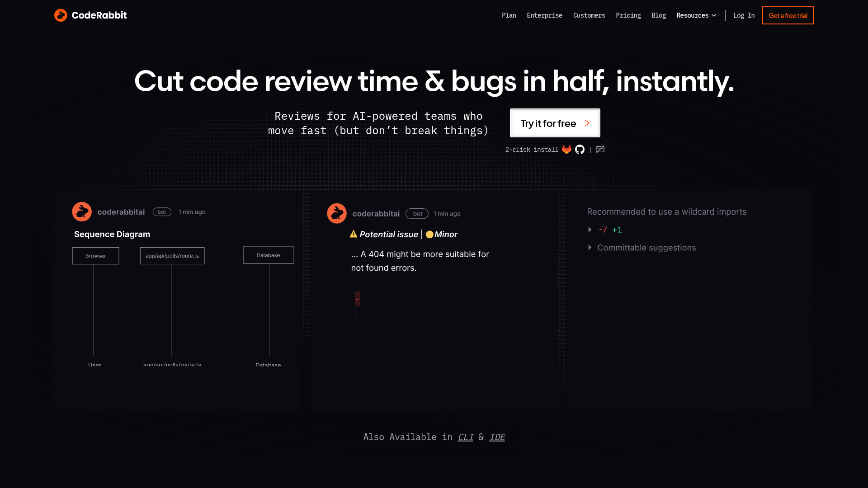This screenshot has width=868, height=488.
Task: Click the yellow warning triangle icon
Action: (x=354, y=234)
